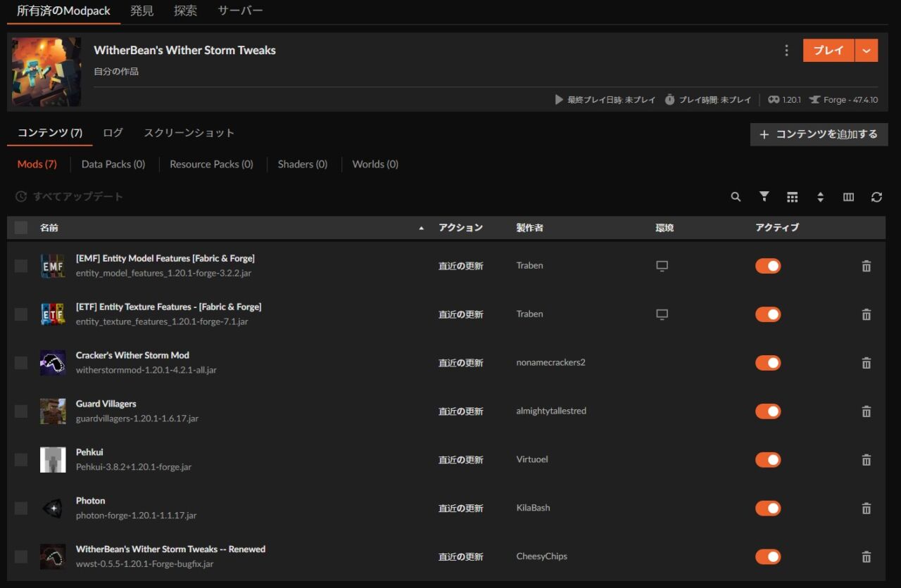Disable the Entity Texture Features mod

click(768, 314)
